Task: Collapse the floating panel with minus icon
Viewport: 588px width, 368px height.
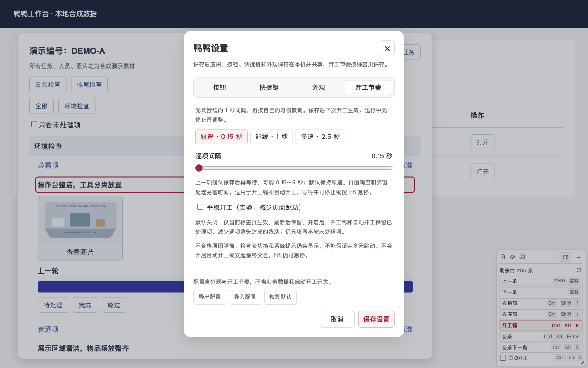Action: click(x=578, y=257)
